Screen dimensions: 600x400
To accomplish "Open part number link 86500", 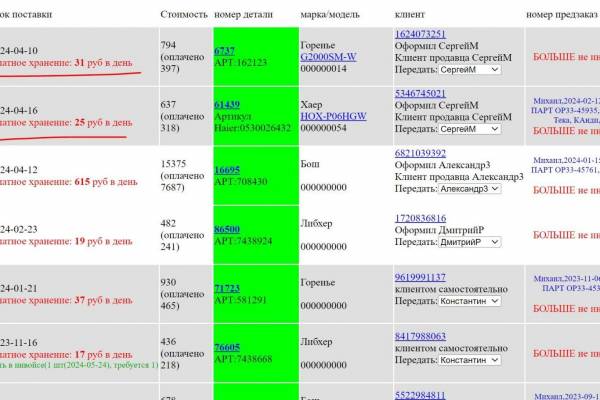I will point(227,229).
